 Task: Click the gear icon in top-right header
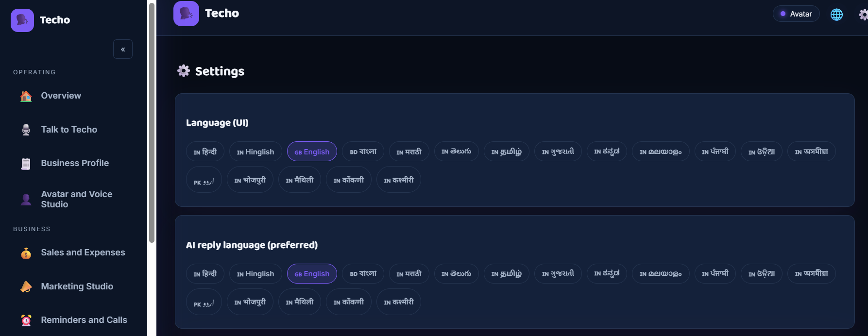(863, 15)
